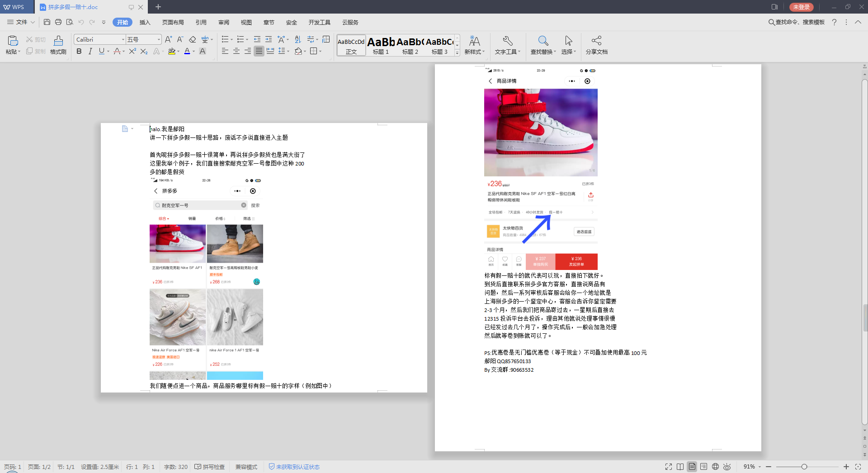The height and width of the screenshot is (473, 868).
Task: Expand numbered list options arrow
Action: coord(247,39)
